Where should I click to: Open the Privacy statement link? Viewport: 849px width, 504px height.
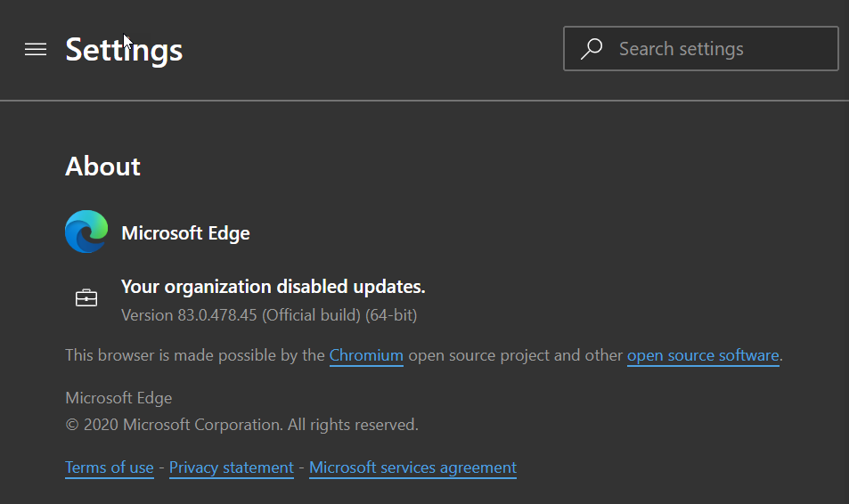[232, 467]
